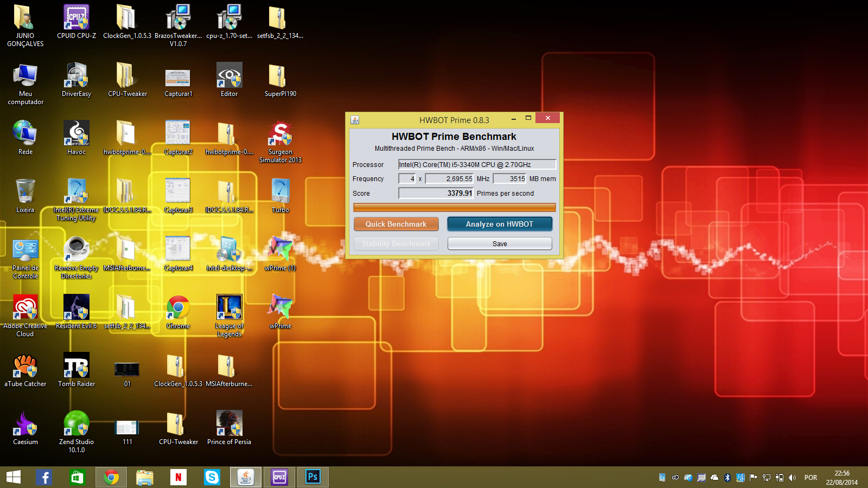Select the aTube Catcher shortcut
The height and width of the screenshot is (488, 868).
(25, 370)
